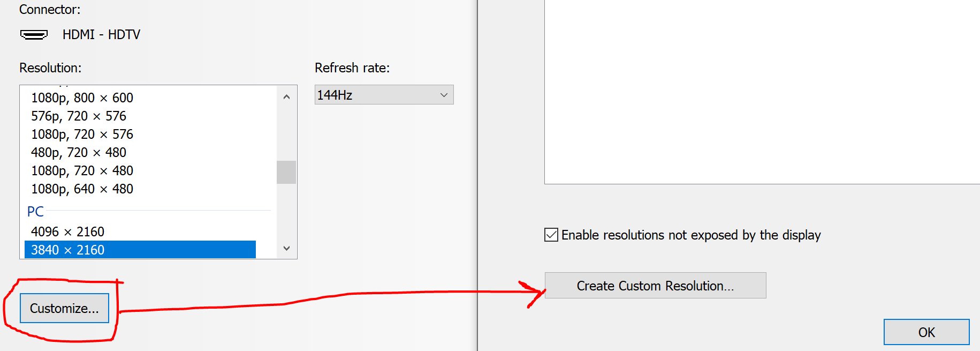Click the resolution list scrollbar thumb
This screenshot has width=980, height=351.
tap(286, 172)
